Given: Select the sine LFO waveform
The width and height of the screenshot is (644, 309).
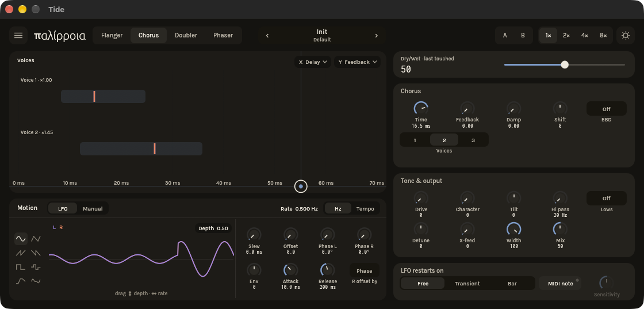Looking at the screenshot, I should coord(21,238).
